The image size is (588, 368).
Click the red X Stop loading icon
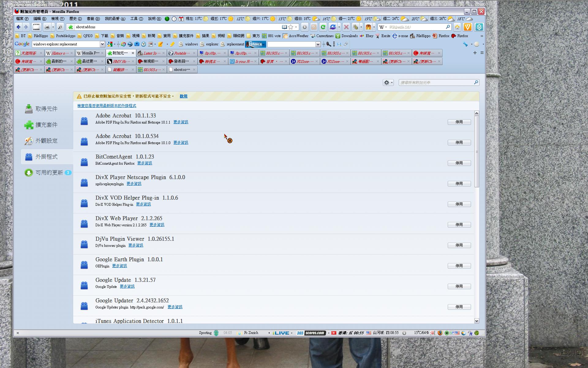[x=346, y=27]
